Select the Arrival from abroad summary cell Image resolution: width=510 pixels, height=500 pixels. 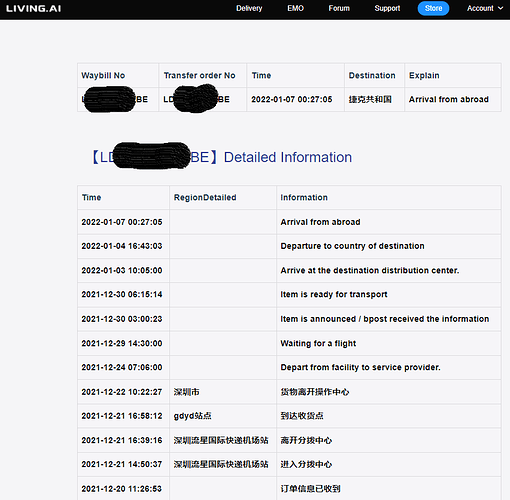tap(449, 99)
